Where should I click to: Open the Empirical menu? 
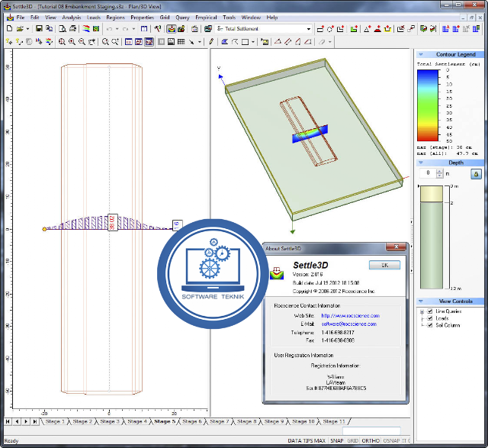click(206, 18)
